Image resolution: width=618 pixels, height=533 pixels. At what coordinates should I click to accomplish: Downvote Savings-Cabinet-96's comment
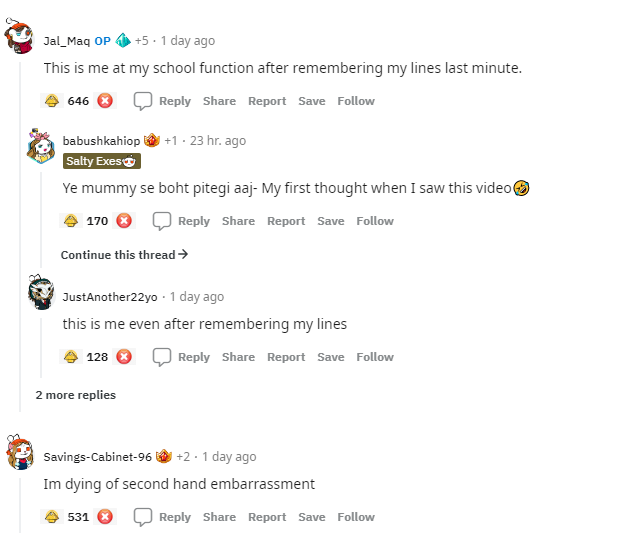[105, 517]
